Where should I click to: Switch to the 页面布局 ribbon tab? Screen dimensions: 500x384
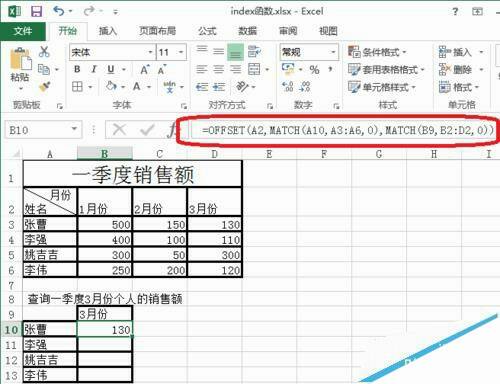[x=158, y=31]
